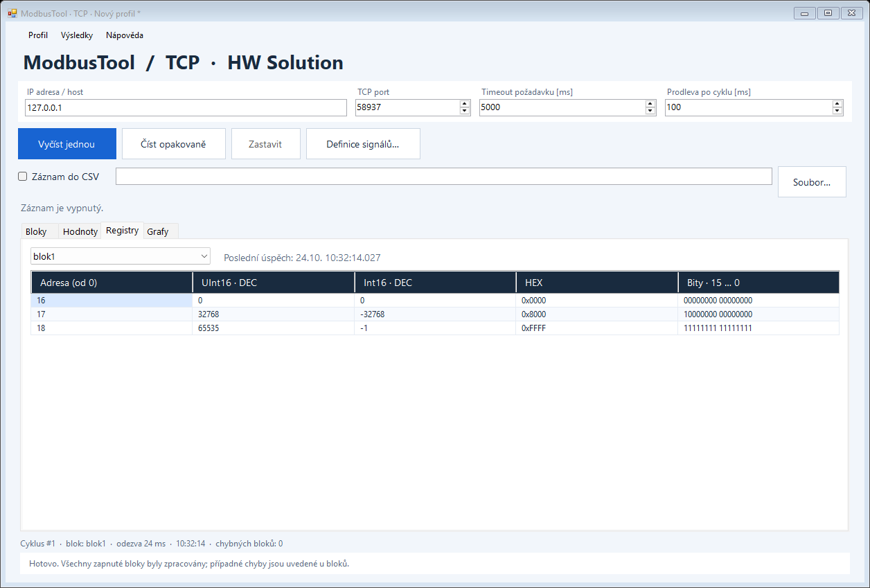The height and width of the screenshot is (588, 870).
Task: Increase Timeout požadavku with up arrow
Action: (x=650, y=104)
